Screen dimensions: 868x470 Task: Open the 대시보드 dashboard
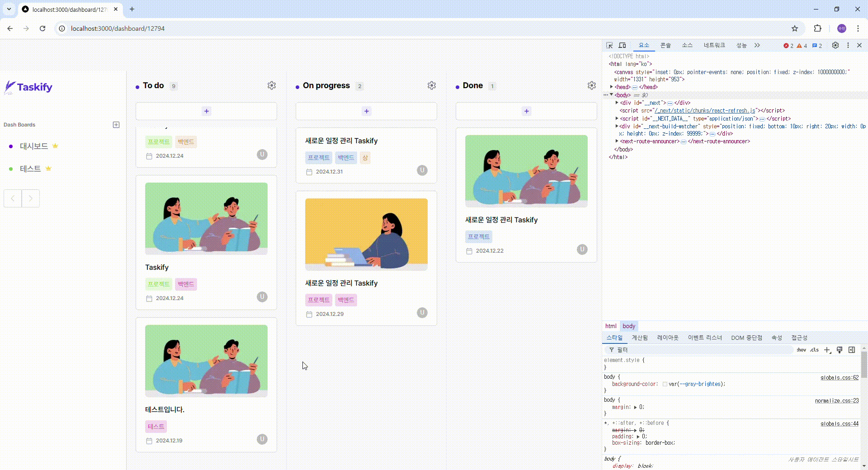pyautogui.click(x=34, y=146)
